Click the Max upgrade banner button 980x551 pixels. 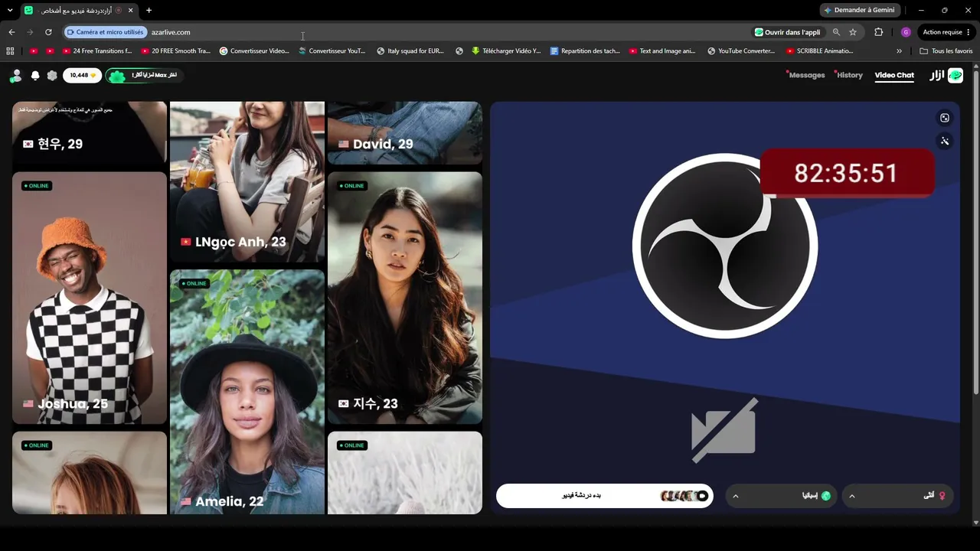tap(145, 76)
